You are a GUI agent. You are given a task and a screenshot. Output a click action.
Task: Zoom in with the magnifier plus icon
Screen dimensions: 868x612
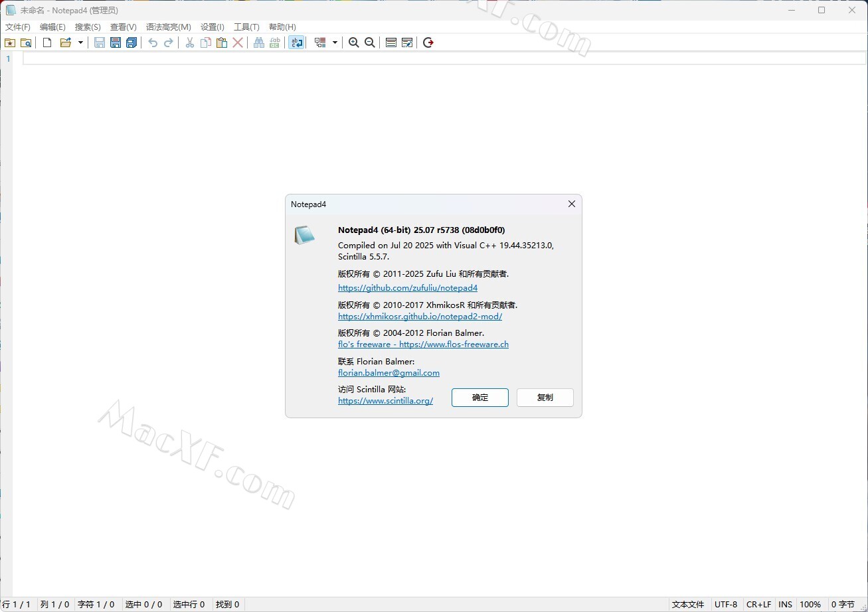point(354,42)
